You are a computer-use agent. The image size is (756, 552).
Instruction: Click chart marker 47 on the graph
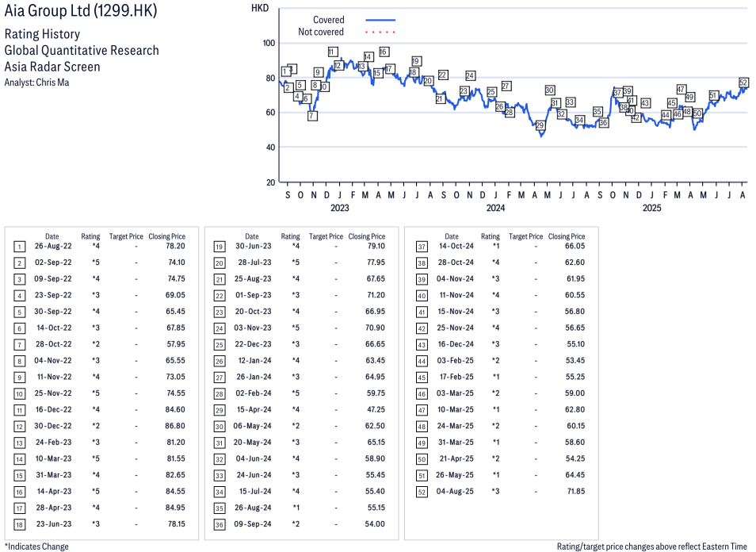point(681,90)
